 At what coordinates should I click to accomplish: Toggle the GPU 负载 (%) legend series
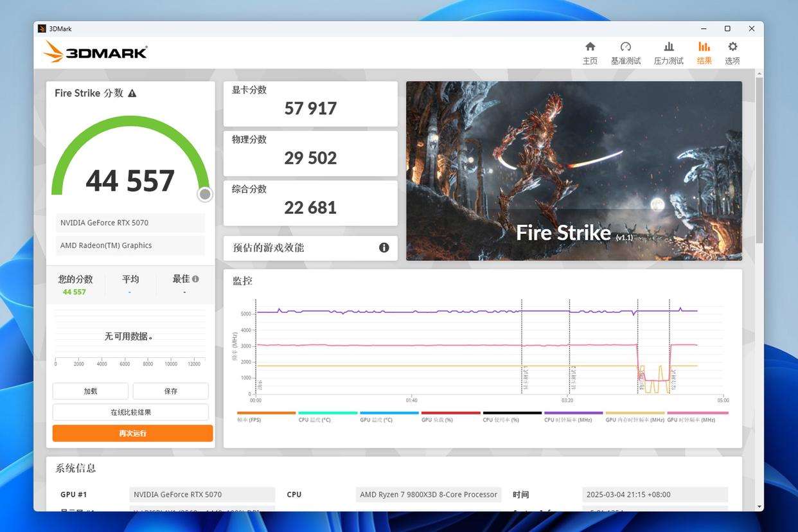(450, 417)
